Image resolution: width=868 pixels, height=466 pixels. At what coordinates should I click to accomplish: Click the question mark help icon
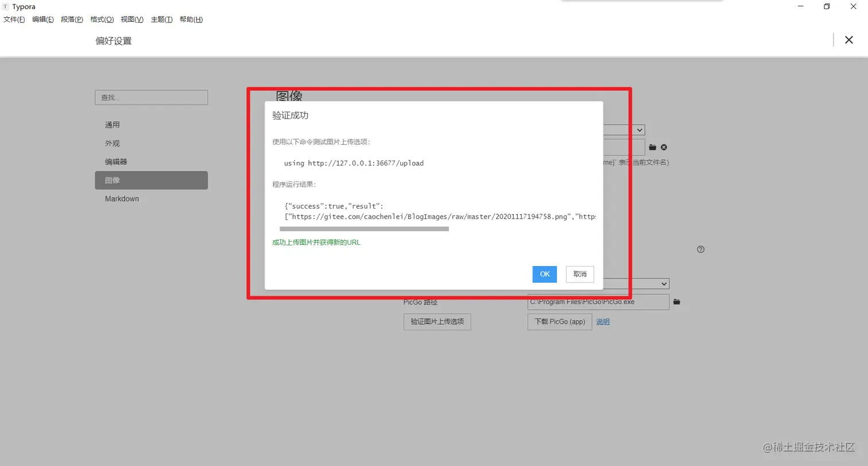700,249
